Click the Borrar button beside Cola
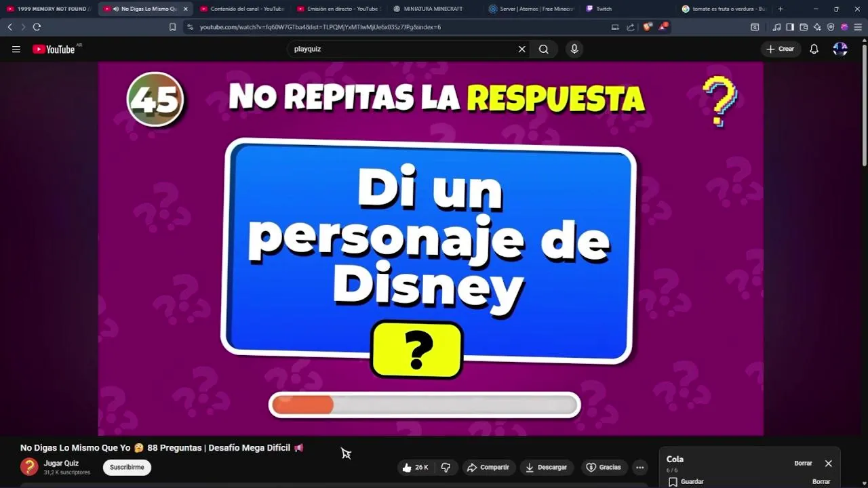 click(x=803, y=464)
